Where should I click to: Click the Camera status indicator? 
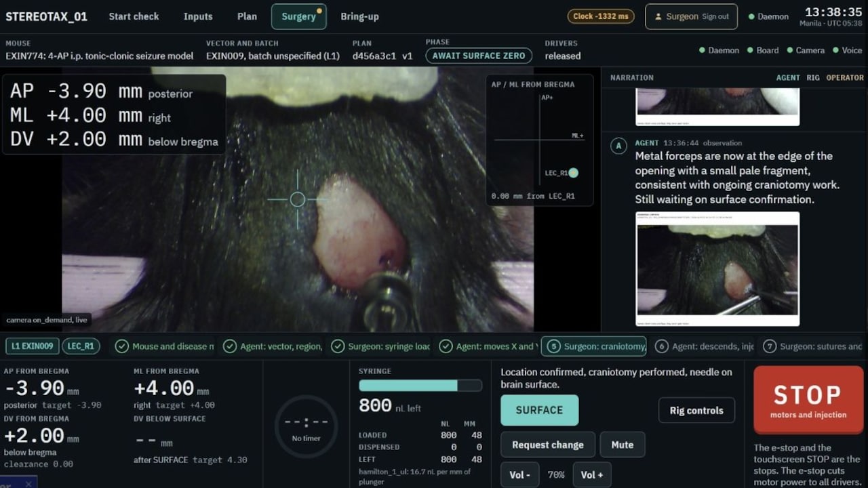pyautogui.click(x=805, y=50)
